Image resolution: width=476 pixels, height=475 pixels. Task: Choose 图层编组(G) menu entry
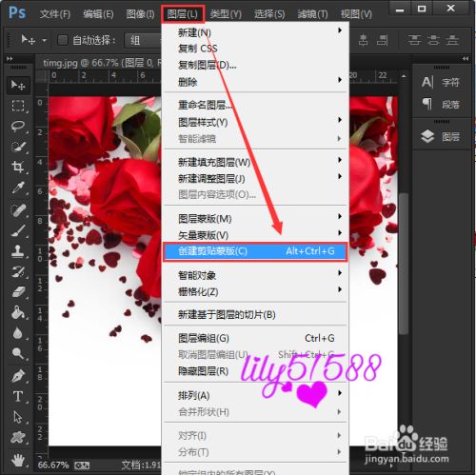click(254, 338)
